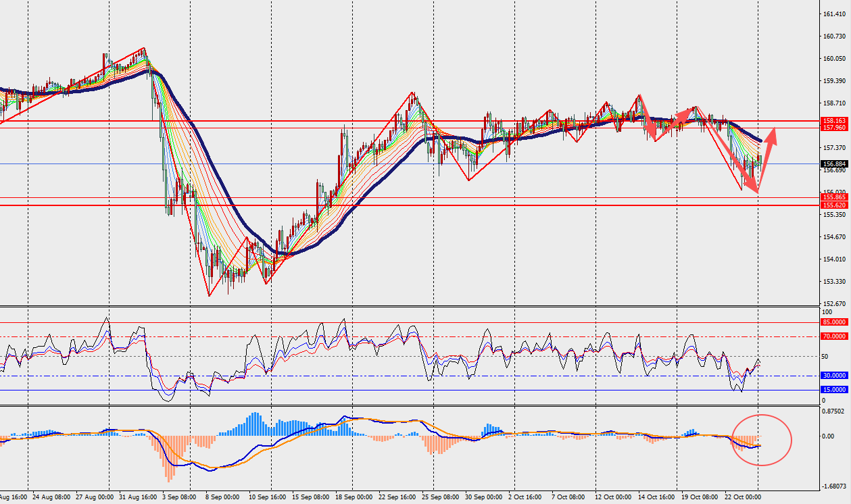The width and height of the screenshot is (851, 504).
Task: Select the 85.0000 overbought level label
Action: point(834,322)
